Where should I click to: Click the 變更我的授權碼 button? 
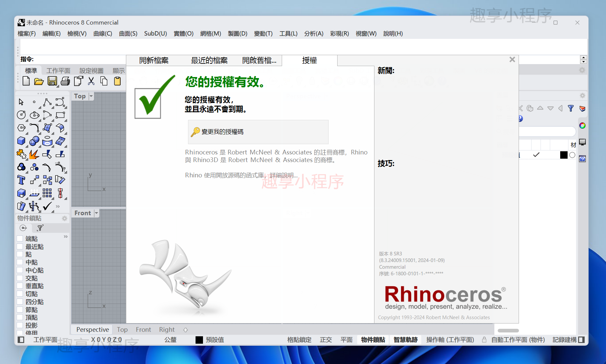tap(258, 132)
